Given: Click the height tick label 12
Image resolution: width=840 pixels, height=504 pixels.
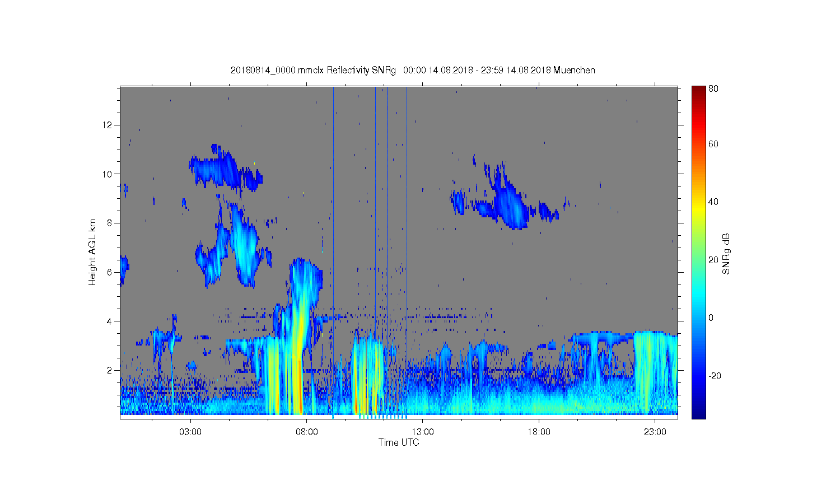Looking at the screenshot, I should (108, 124).
